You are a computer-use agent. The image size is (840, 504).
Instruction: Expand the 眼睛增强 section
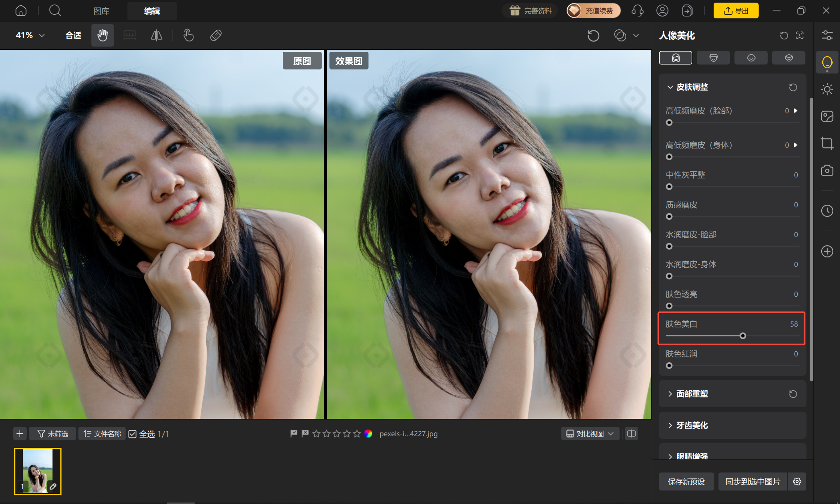click(x=670, y=457)
